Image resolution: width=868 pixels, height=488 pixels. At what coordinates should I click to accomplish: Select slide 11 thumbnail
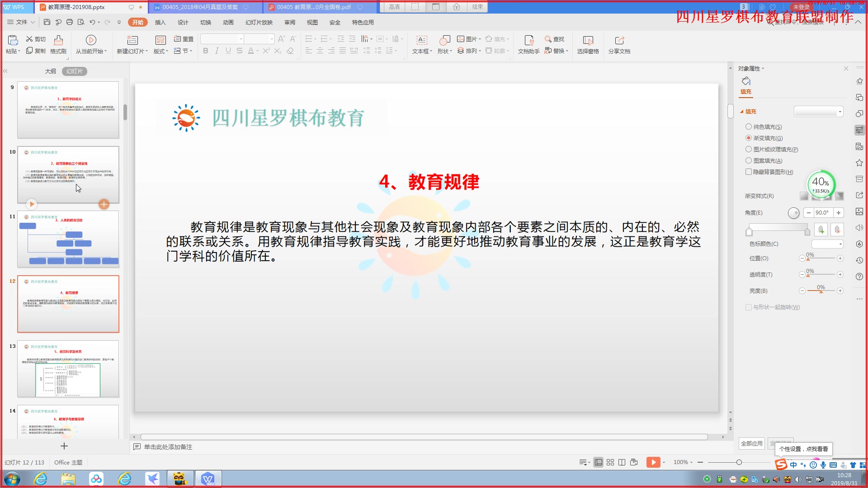[68, 239]
